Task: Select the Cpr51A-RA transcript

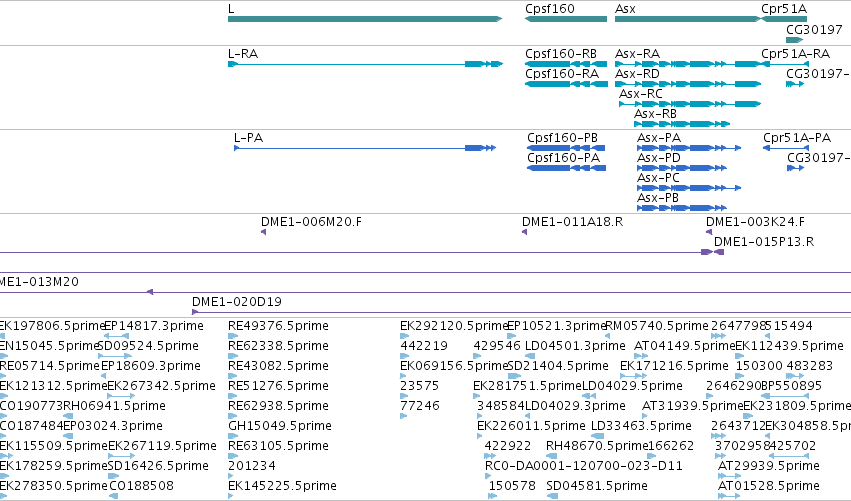Action: (x=785, y=64)
